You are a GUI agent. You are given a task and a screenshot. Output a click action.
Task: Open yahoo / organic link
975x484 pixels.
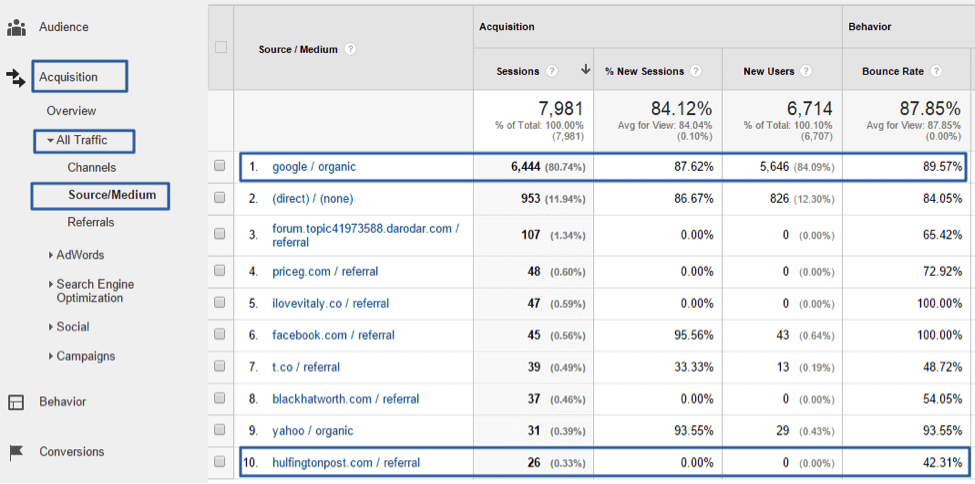[x=313, y=430]
